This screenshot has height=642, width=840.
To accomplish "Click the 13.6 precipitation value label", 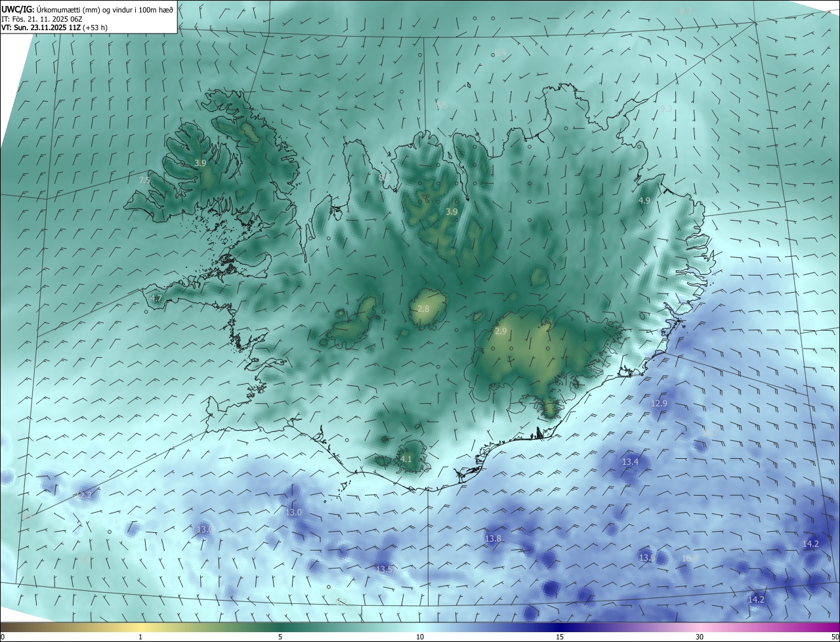I will pos(646,557).
